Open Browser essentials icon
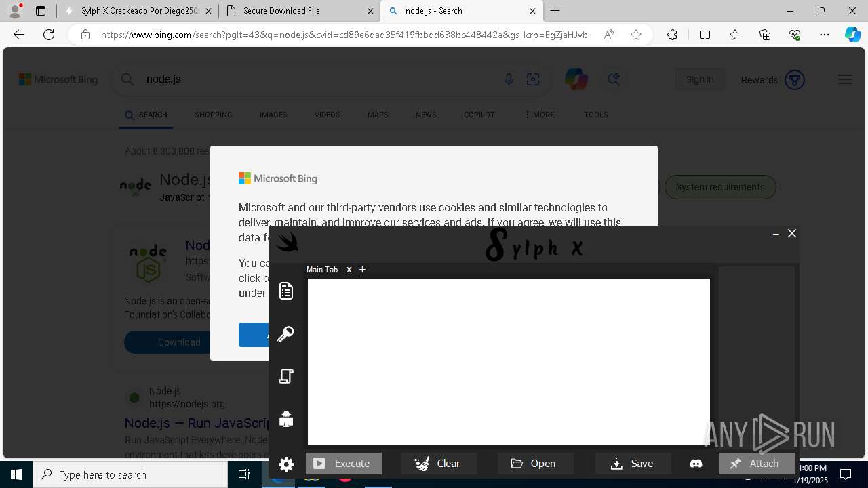The image size is (868, 488). pos(795,35)
